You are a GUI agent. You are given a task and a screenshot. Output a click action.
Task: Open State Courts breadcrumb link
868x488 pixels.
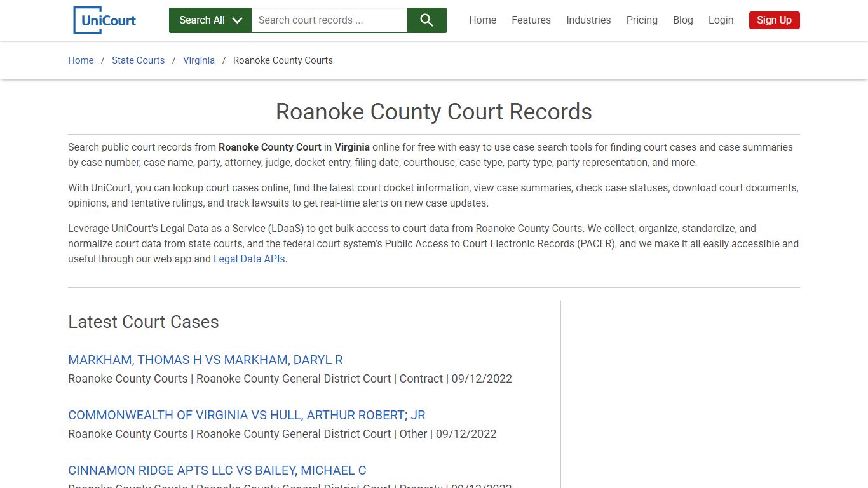pos(138,60)
